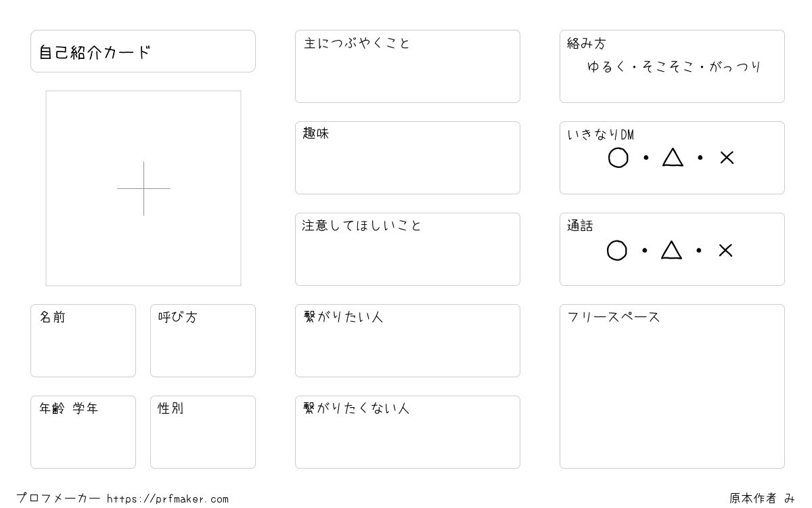Pick ゆるく in the 絡み方 options
The height and width of the screenshot is (508, 812).
[x=606, y=67]
